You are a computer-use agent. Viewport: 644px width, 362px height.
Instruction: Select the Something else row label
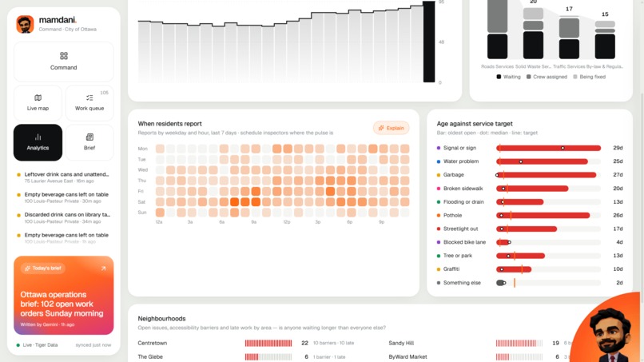(462, 283)
